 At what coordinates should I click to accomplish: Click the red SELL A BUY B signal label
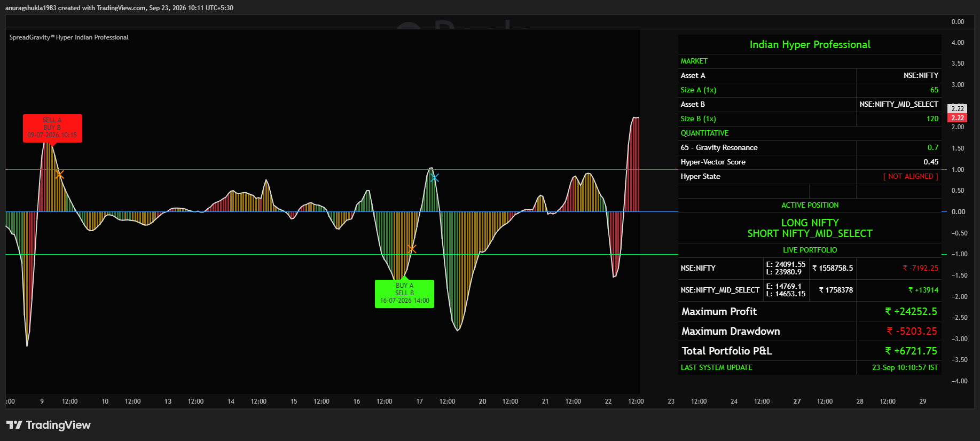click(x=52, y=128)
